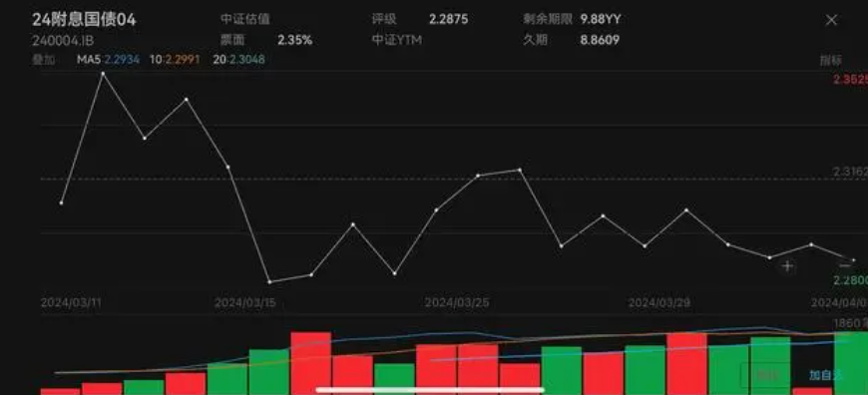Close the 24附息国债04 chart panel

click(831, 21)
